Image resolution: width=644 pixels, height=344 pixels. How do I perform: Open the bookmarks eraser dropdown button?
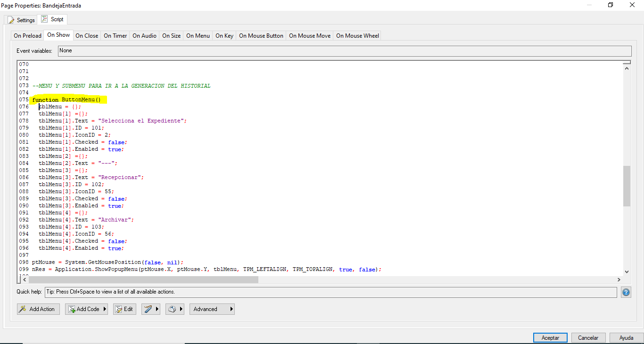pos(174,309)
